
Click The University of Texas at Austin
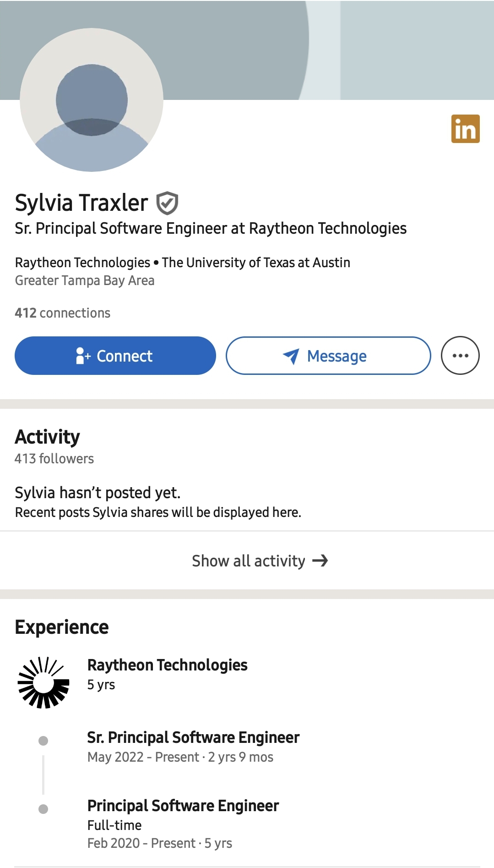coord(256,263)
